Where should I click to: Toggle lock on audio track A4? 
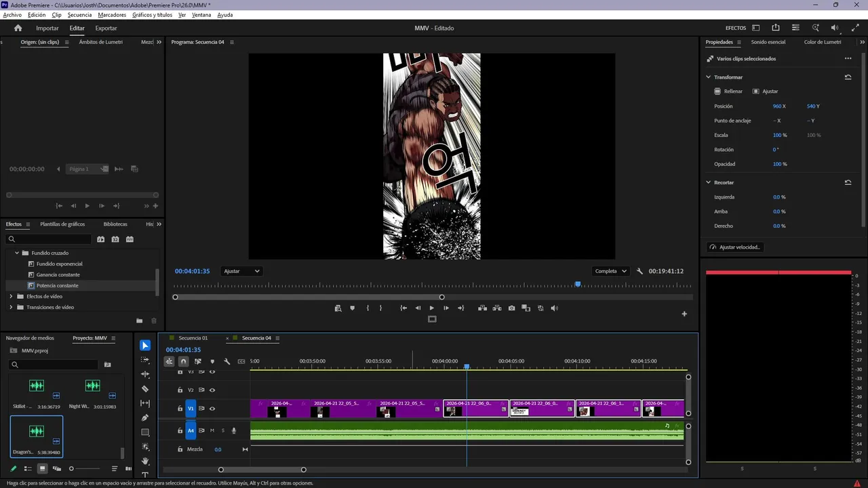[180, 430]
